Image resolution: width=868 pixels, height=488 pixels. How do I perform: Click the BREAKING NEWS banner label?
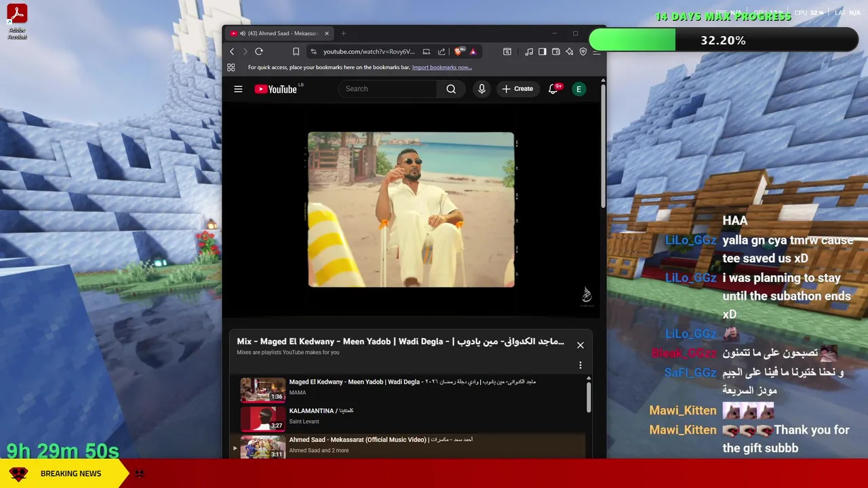[x=71, y=474]
